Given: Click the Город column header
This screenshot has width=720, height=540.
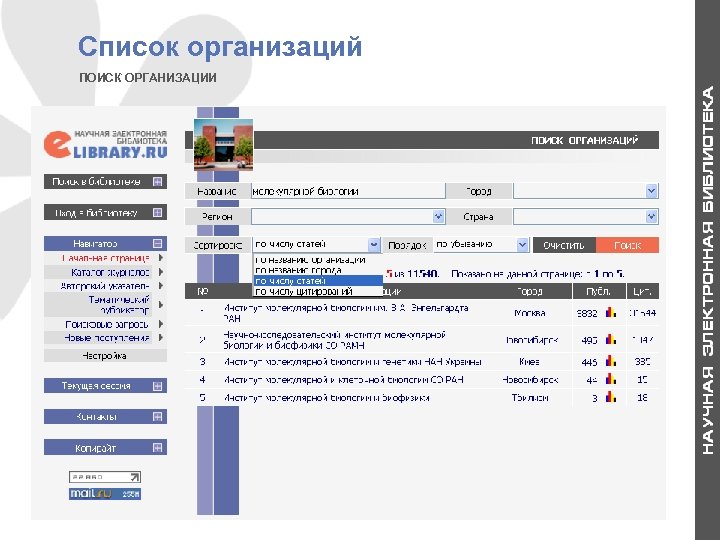Looking at the screenshot, I should [x=529, y=291].
